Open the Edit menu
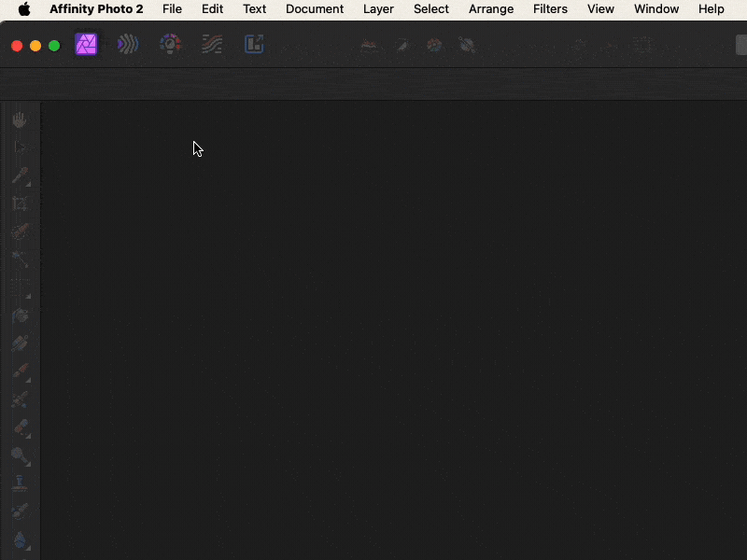 click(x=212, y=9)
